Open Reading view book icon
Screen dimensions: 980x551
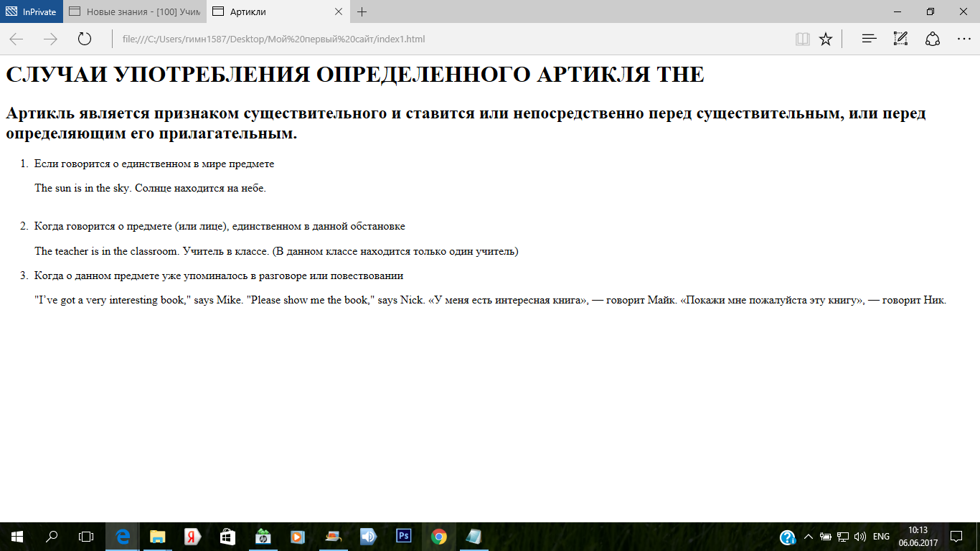tap(803, 39)
